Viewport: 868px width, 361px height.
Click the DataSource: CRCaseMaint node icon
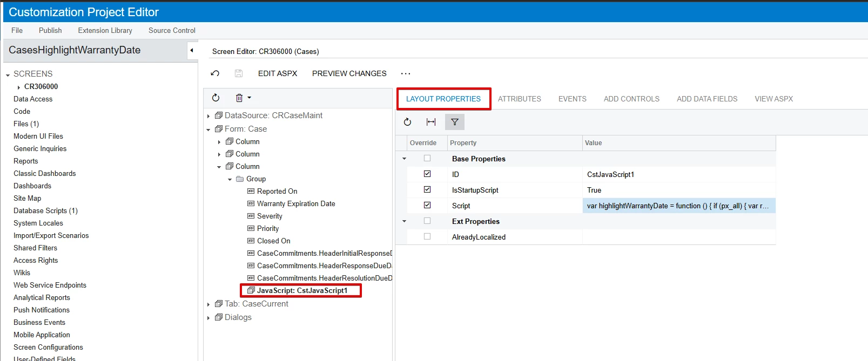point(218,115)
